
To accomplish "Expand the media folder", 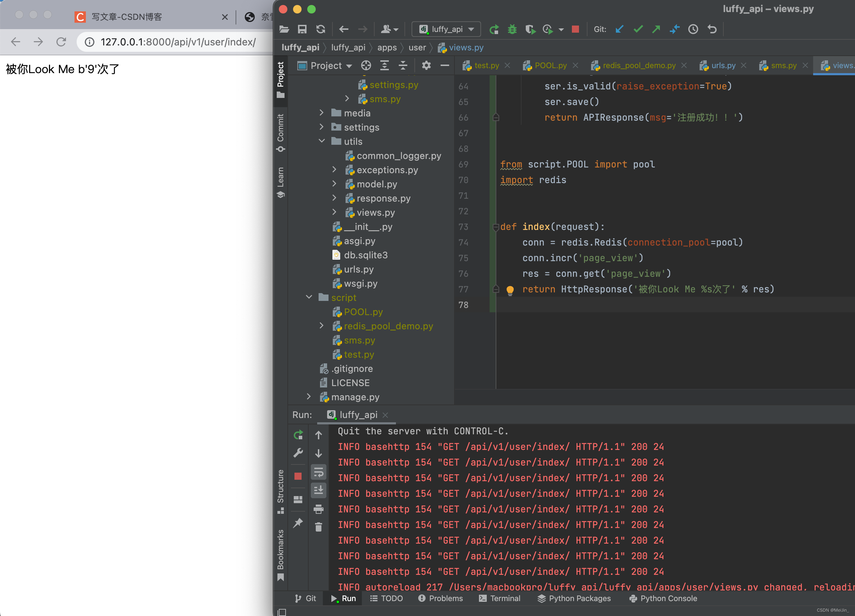I will (x=321, y=113).
